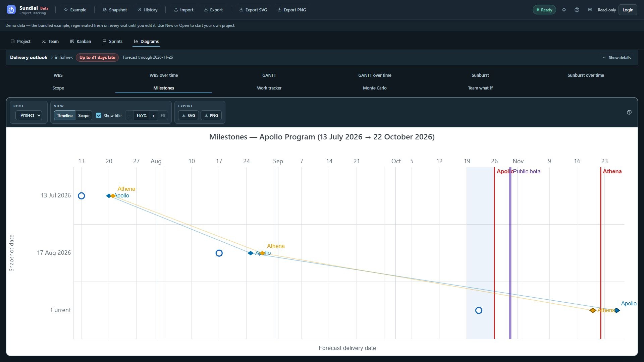Click Export SVG in the top toolbar
The image size is (644, 362).
pos(253,10)
